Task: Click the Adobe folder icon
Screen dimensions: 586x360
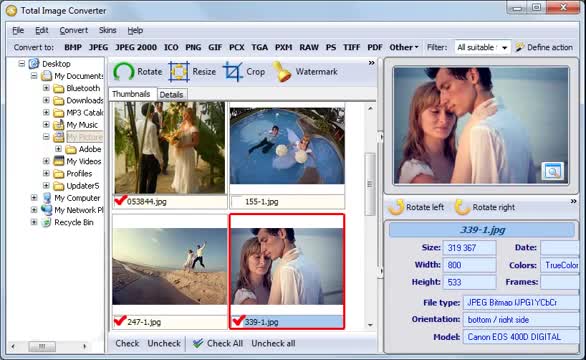Action: pos(71,149)
